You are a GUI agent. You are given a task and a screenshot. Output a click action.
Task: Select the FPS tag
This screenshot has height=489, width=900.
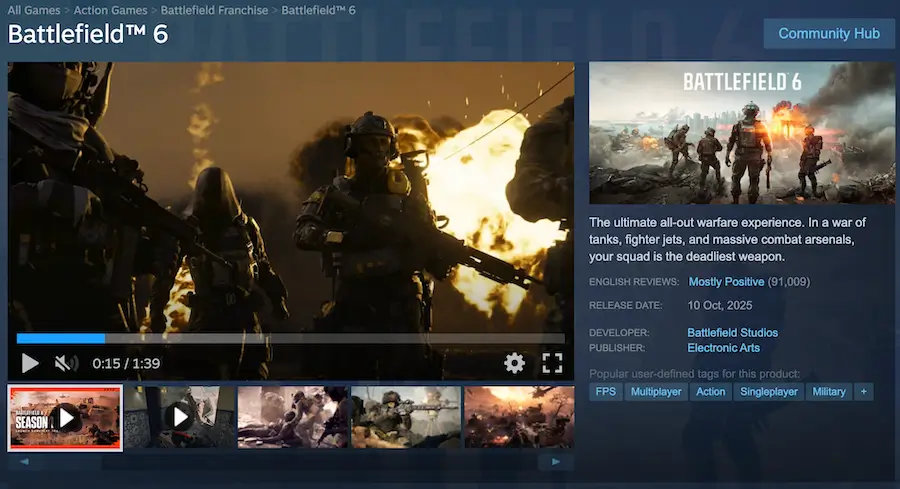click(606, 392)
